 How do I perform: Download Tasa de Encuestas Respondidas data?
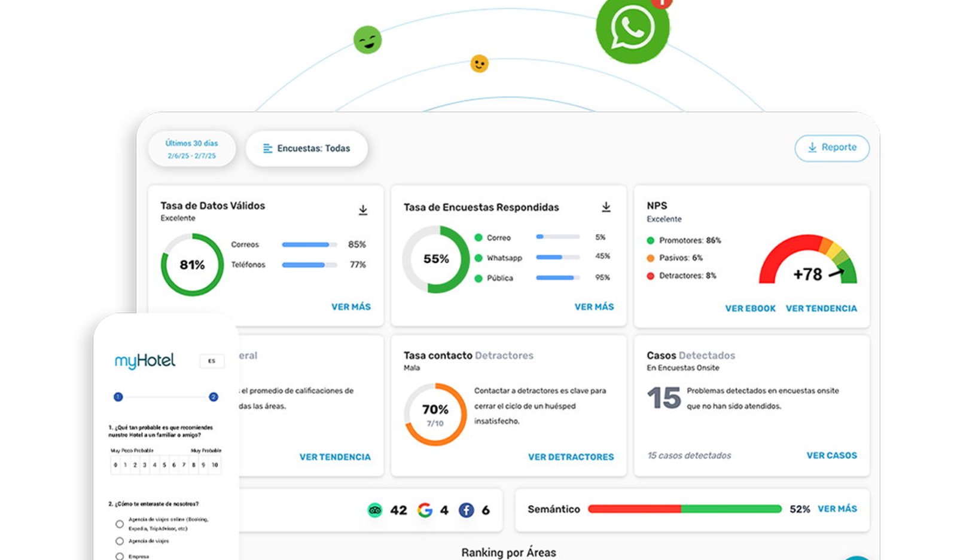pyautogui.click(x=606, y=207)
